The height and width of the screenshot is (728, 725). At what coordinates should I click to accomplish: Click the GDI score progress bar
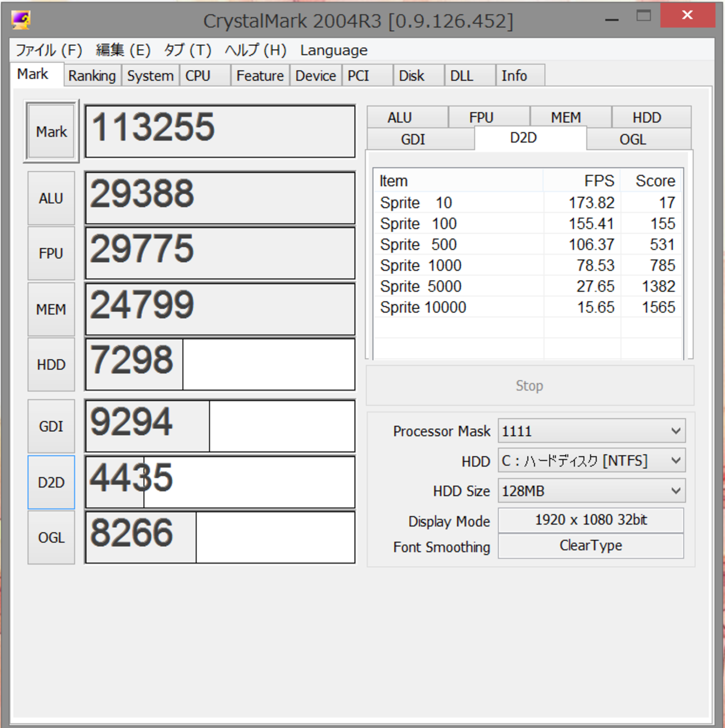click(x=220, y=426)
